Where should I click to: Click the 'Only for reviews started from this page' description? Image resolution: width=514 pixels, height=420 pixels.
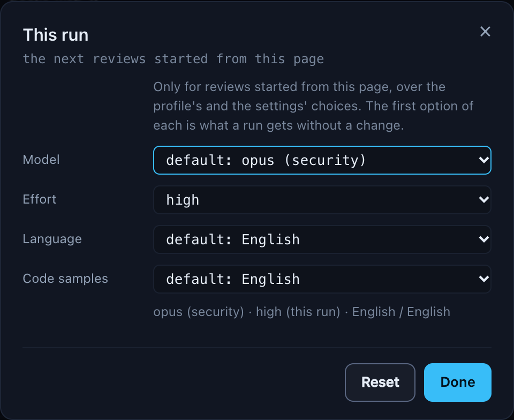313,106
